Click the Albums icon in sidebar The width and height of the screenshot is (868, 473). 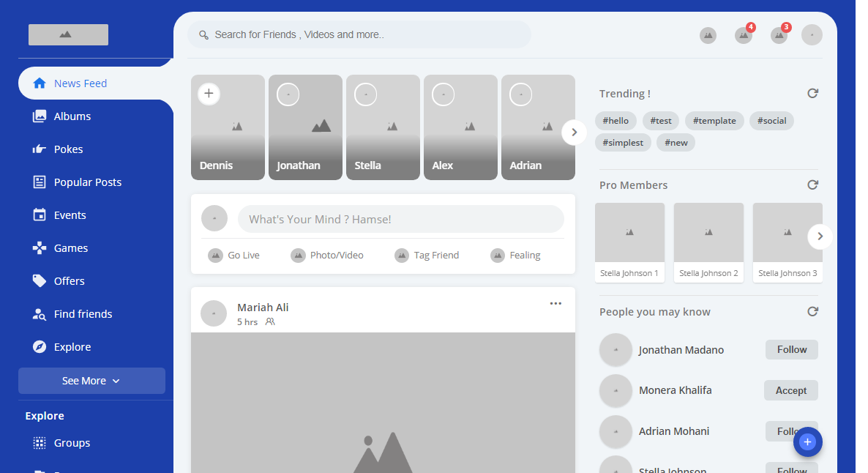tap(40, 116)
